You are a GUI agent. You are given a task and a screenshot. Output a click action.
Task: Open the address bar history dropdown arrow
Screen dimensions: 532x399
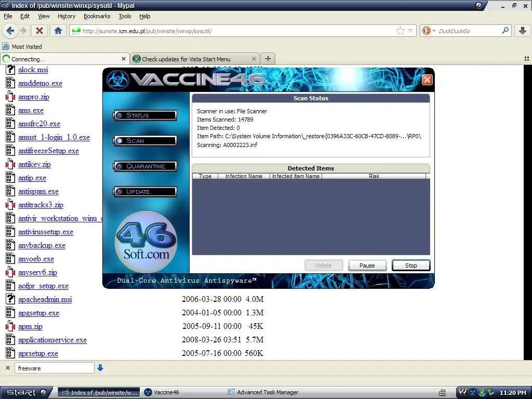(x=410, y=31)
